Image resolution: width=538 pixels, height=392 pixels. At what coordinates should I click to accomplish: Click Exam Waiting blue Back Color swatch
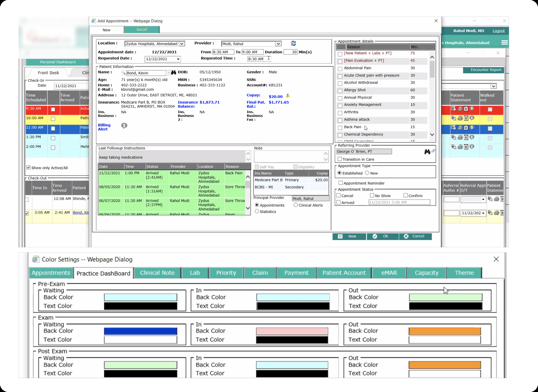[141, 331]
